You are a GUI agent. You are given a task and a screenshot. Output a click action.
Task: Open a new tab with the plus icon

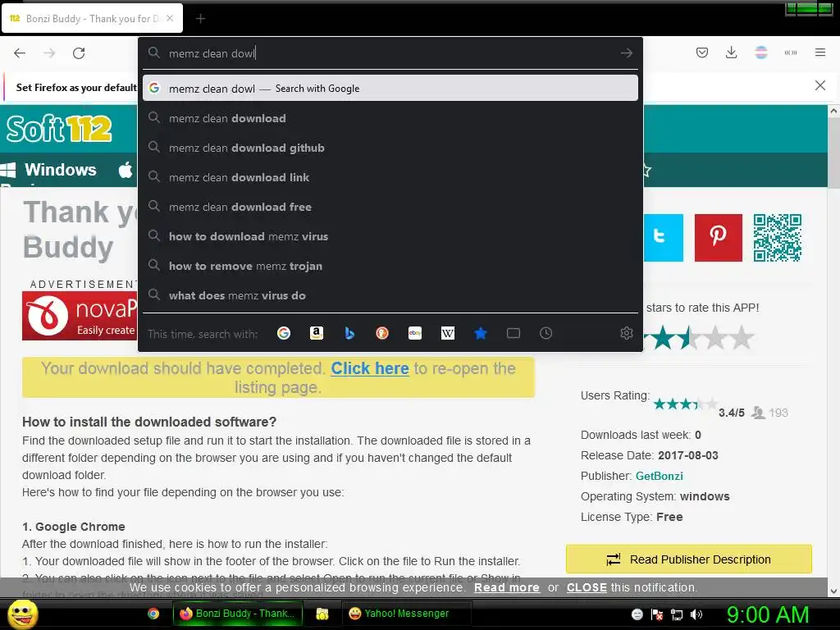(200, 19)
